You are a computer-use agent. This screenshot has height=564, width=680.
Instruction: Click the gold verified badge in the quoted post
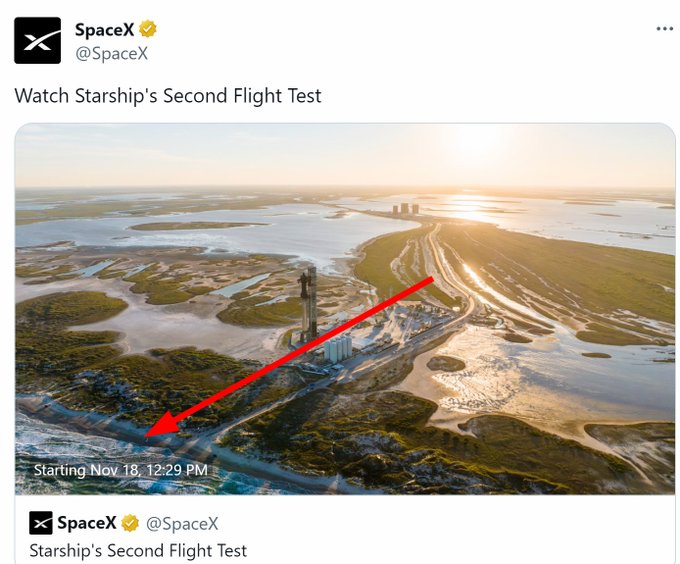(x=130, y=523)
